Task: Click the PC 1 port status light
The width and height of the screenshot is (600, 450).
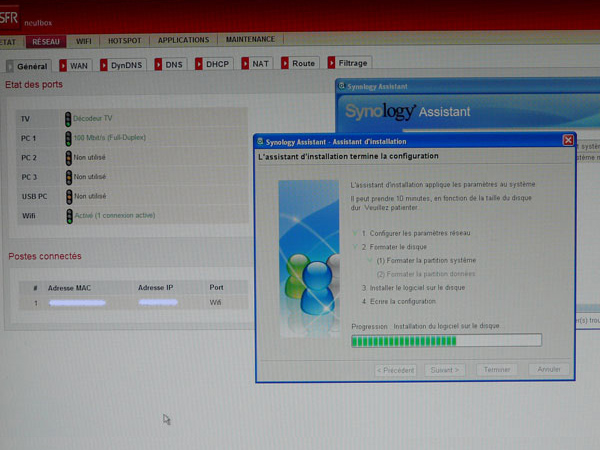Action: [68, 139]
